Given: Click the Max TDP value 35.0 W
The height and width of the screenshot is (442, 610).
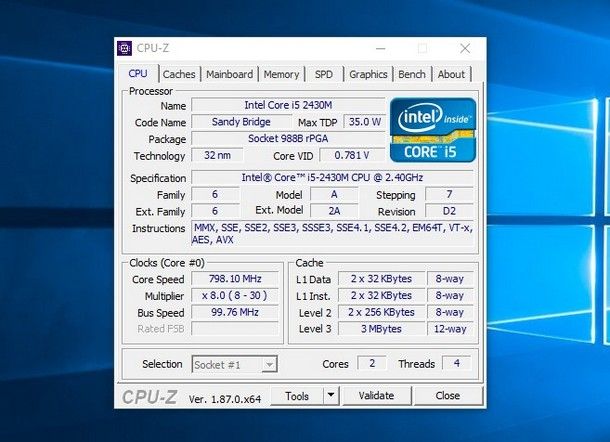Looking at the screenshot, I should pyautogui.click(x=365, y=122).
